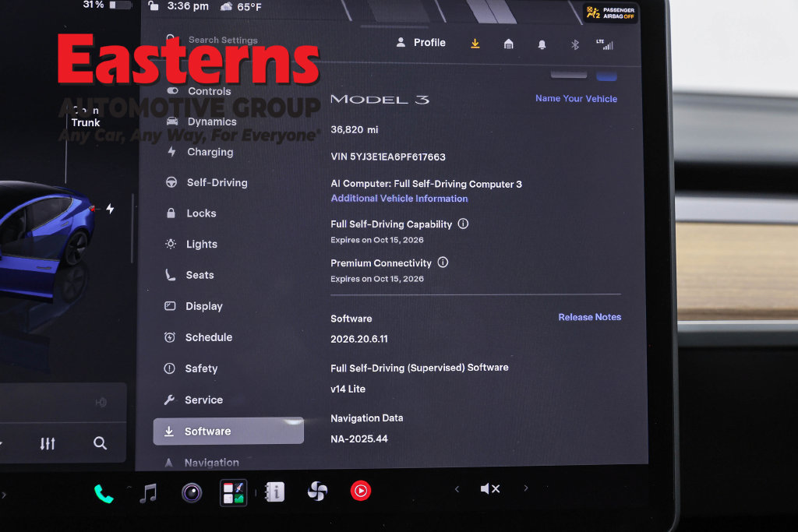Open the Service settings menu
The height and width of the screenshot is (532, 798).
(193, 400)
